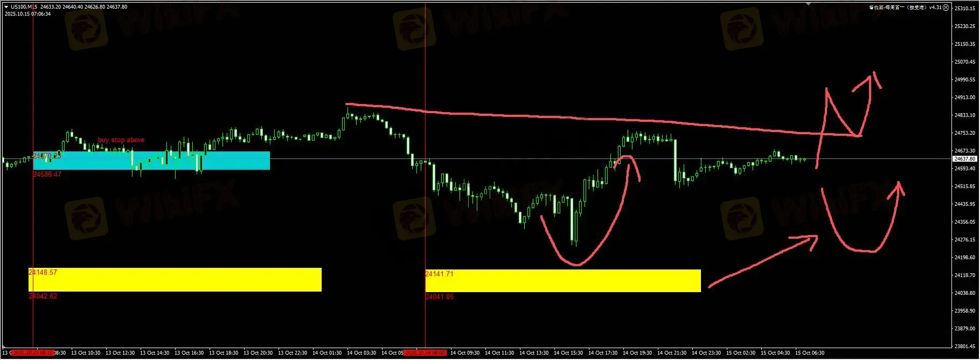Click 25230.25 on the price scale
This screenshot has height=360, width=980.
tap(964, 26)
